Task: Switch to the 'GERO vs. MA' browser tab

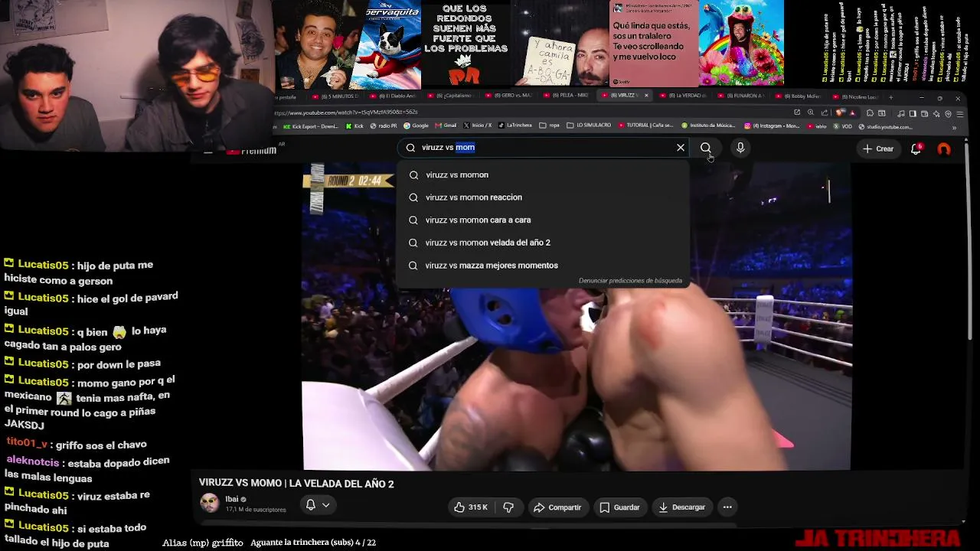Action: (x=508, y=96)
